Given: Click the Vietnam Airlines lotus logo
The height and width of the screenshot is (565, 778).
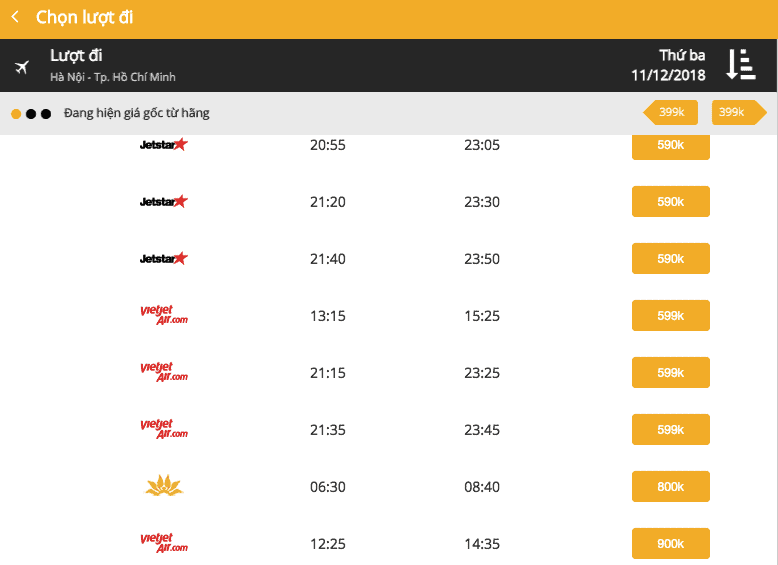Looking at the screenshot, I should [164, 486].
